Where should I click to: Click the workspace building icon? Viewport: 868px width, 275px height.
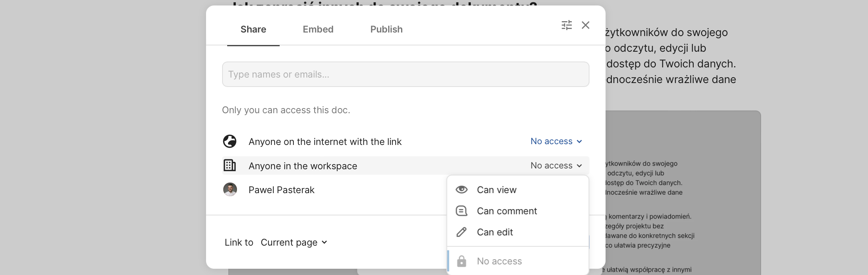click(230, 166)
